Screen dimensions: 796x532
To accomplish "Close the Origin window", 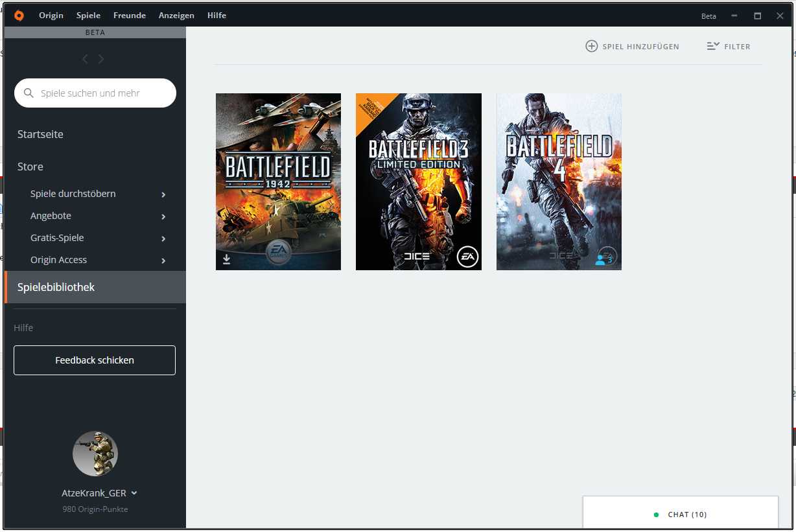I will click(x=780, y=16).
